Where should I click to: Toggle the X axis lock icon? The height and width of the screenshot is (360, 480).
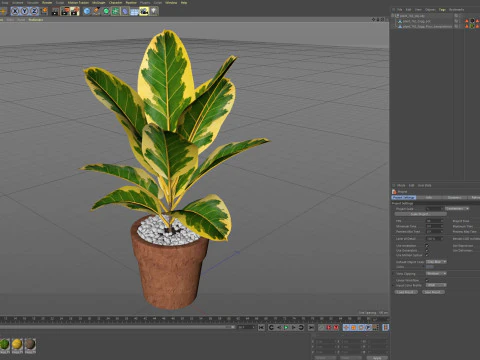click(15, 11)
